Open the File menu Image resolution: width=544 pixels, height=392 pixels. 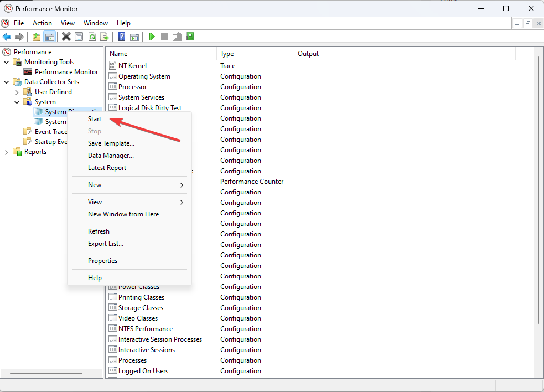pyautogui.click(x=19, y=23)
